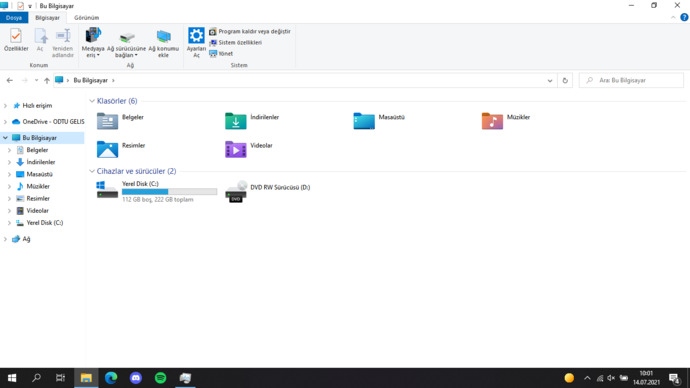Select Hızlı erişim in sidebar
690x388 pixels.
point(37,106)
